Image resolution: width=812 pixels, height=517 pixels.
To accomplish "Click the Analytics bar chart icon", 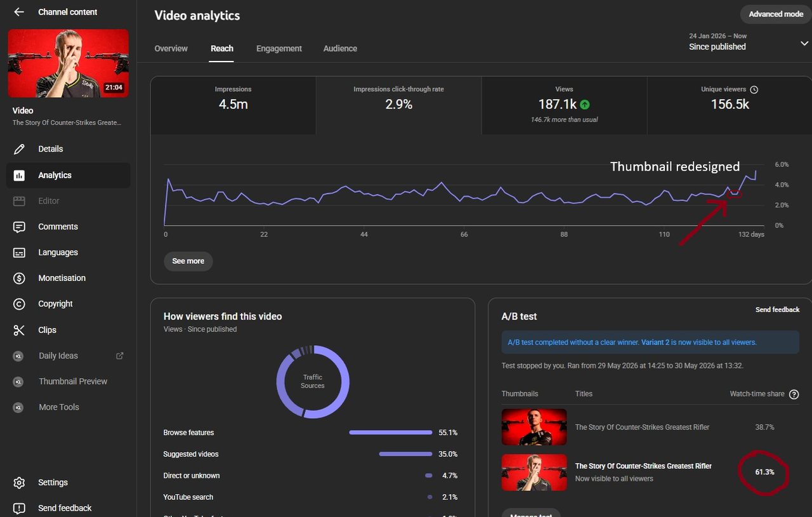I will (x=19, y=175).
